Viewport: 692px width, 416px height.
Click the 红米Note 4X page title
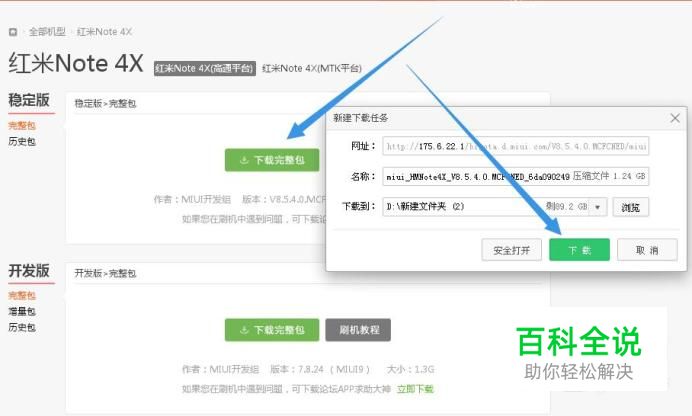(x=76, y=63)
